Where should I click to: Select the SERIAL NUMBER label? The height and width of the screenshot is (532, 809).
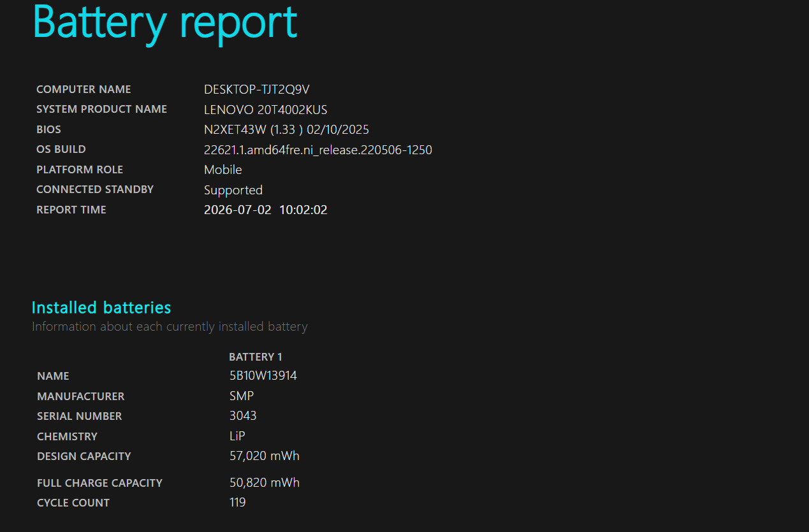[80, 416]
